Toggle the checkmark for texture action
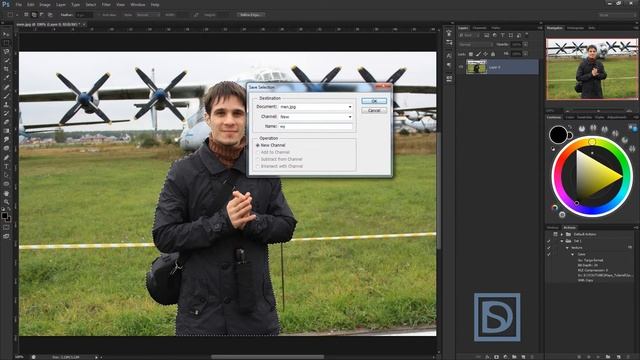 [549, 247]
